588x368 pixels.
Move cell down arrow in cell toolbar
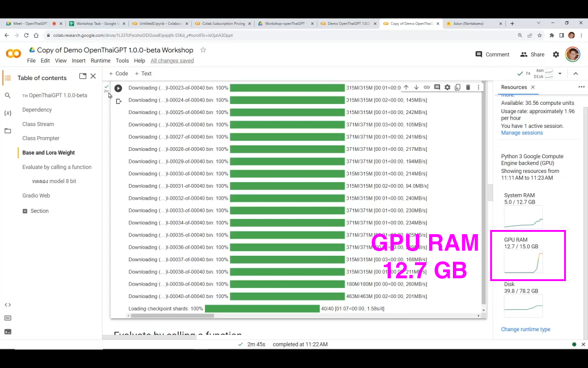pos(416,87)
